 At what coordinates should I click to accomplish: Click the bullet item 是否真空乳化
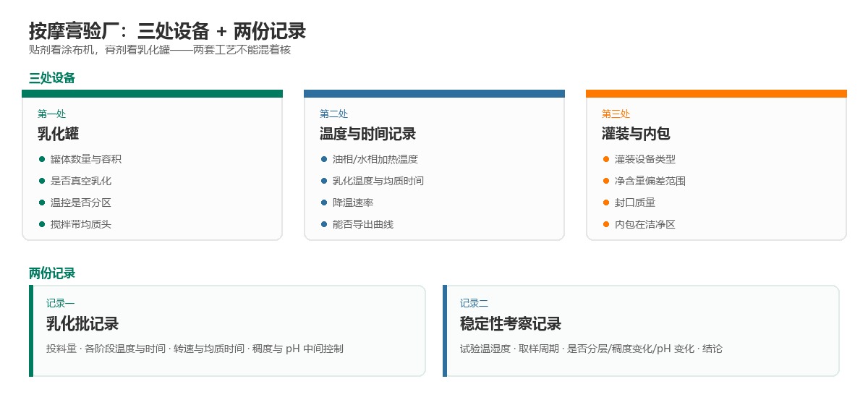click(x=81, y=181)
